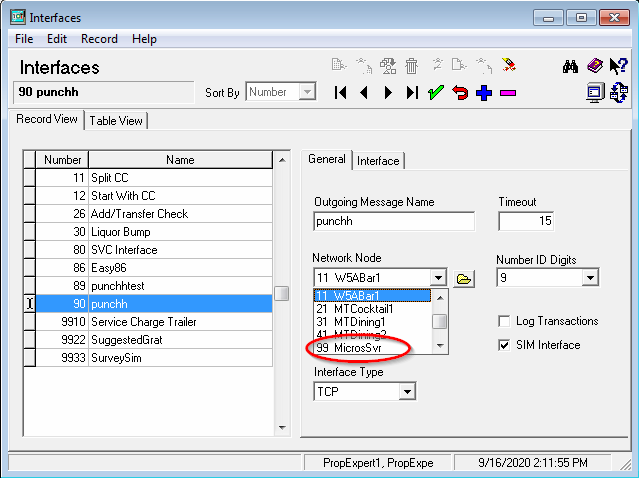Open the Help menu

coord(144,39)
